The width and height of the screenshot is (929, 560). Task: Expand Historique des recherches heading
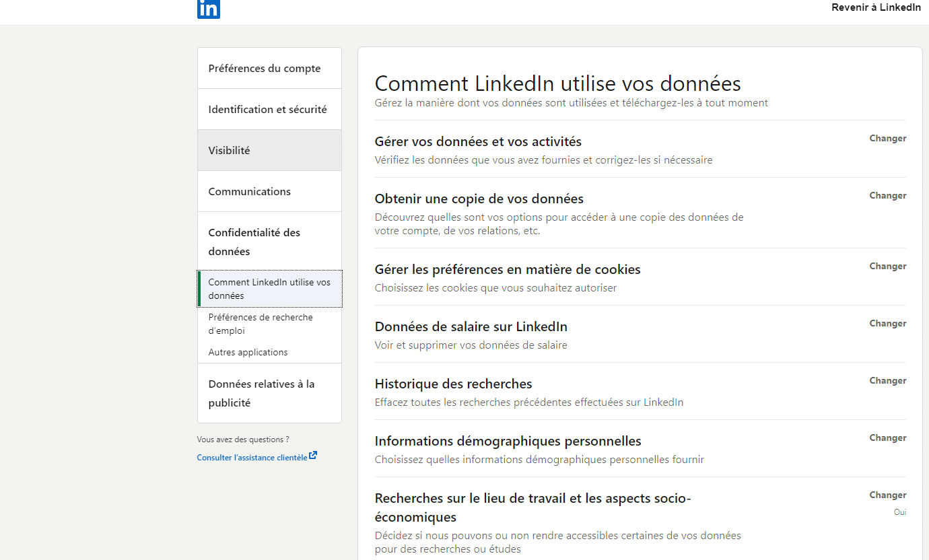coord(454,384)
